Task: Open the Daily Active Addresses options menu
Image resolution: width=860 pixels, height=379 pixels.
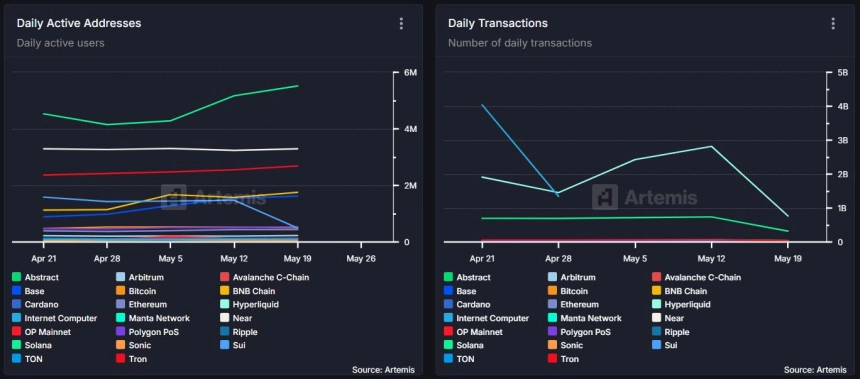Action: click(x=401, y=24)
